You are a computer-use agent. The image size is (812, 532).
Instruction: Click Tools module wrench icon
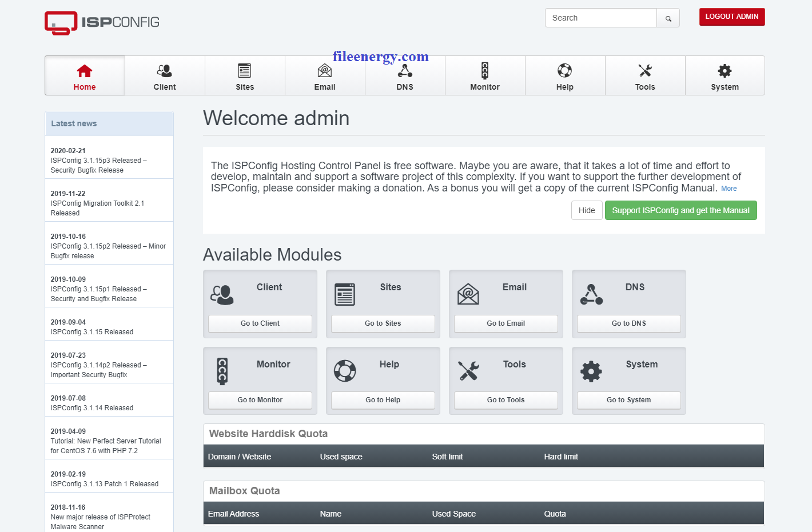click(468, 371)
